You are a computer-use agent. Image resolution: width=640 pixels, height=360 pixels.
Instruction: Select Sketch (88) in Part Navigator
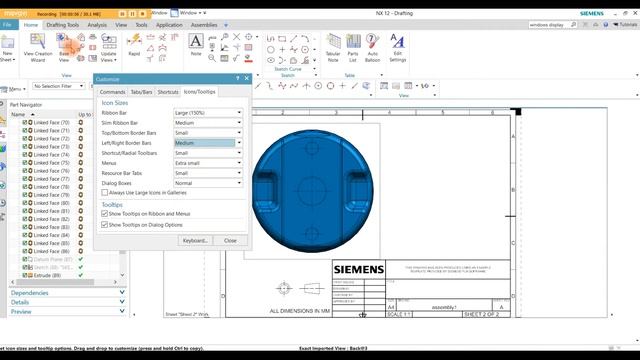point(53,267)
